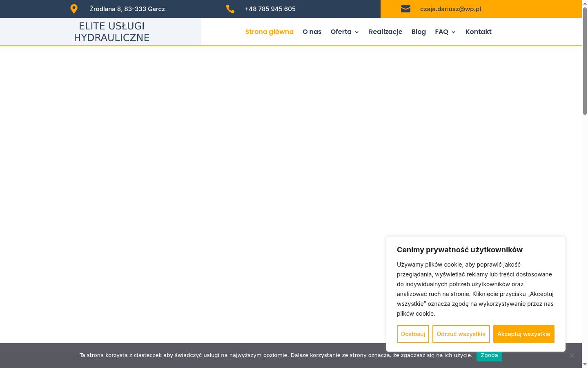
Task: Click the email envelope icon
Action: [x=405, y=9]
